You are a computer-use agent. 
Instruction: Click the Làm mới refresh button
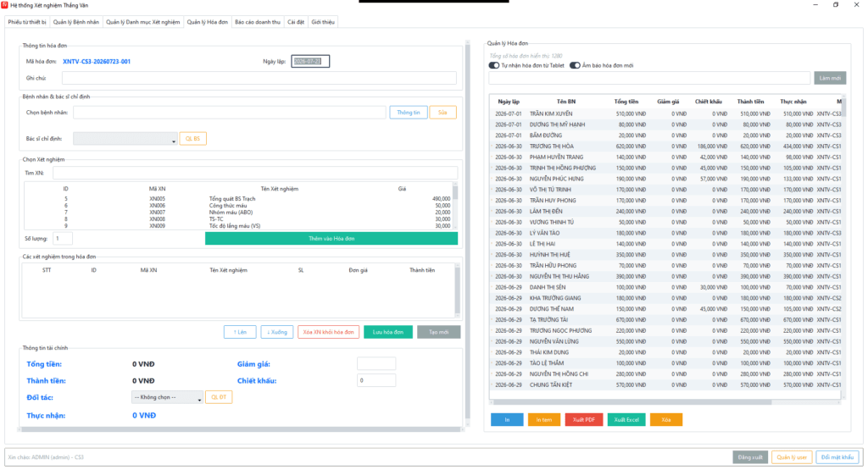pyautogui.click(x=830, y=78)
